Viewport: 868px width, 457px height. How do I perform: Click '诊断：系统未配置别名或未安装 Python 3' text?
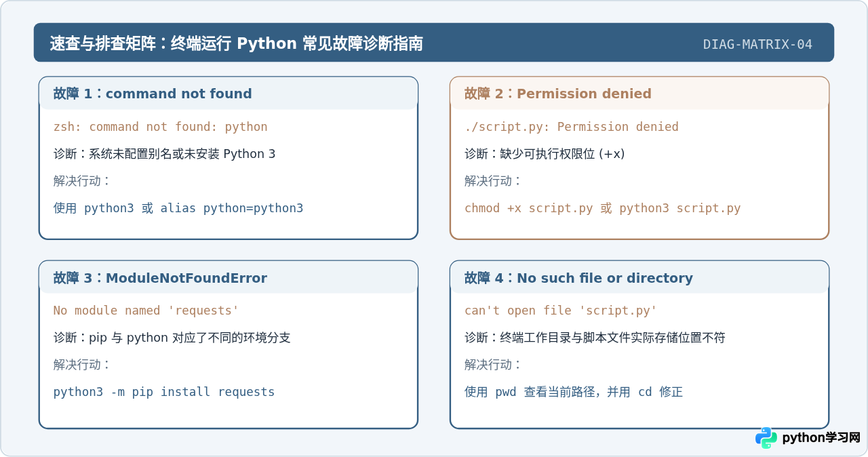pos(165,154)
